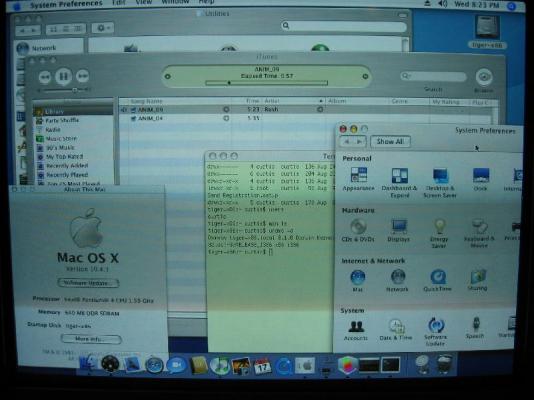The height and width of the screenshot is (400, 534).
Task: Select Party Shuffle in iTunes
Action: click(x=73, y=120)
